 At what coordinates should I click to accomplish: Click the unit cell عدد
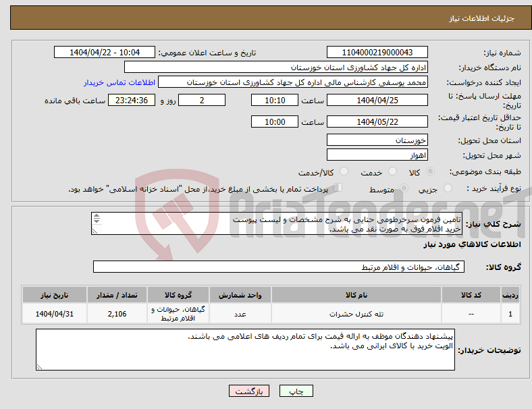click(x=240, y=314)
